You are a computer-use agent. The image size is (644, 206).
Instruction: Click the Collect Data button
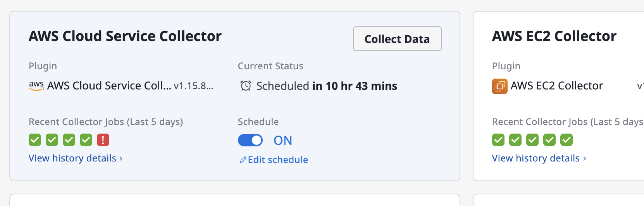(x=397, y=39)
